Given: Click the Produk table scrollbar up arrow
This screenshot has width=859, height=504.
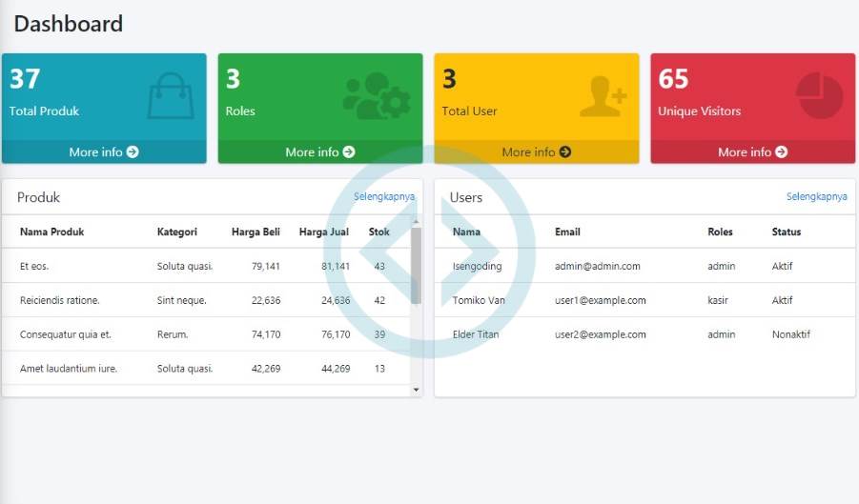Looking at the screenshot, I should coord(416,221).
